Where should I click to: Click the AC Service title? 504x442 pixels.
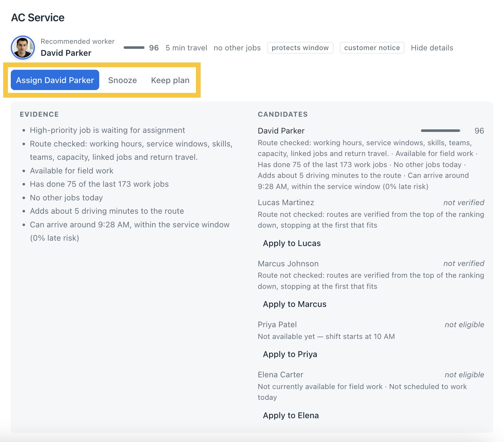point(38,17)
